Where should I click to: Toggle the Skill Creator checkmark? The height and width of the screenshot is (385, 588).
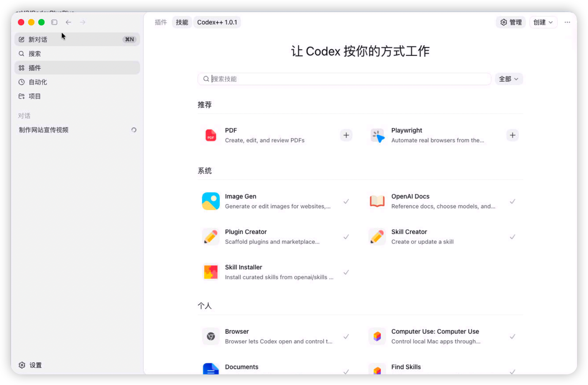513,237
